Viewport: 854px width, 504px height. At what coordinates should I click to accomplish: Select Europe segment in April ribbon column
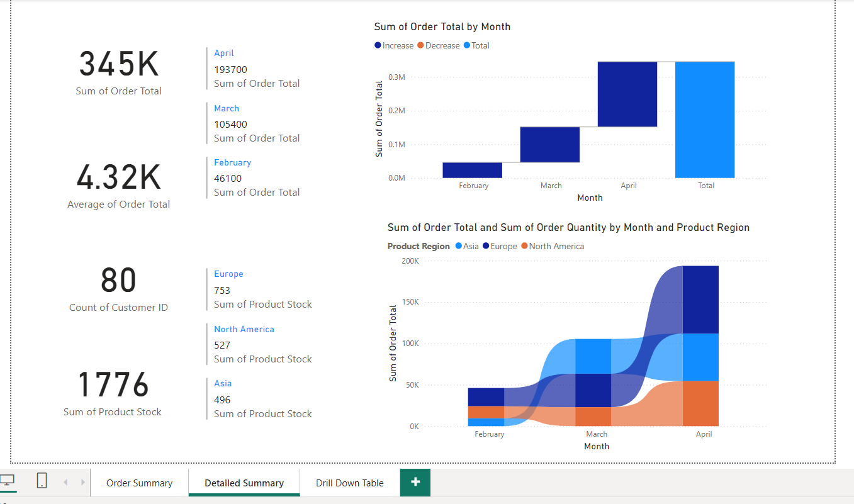[700, 300]
